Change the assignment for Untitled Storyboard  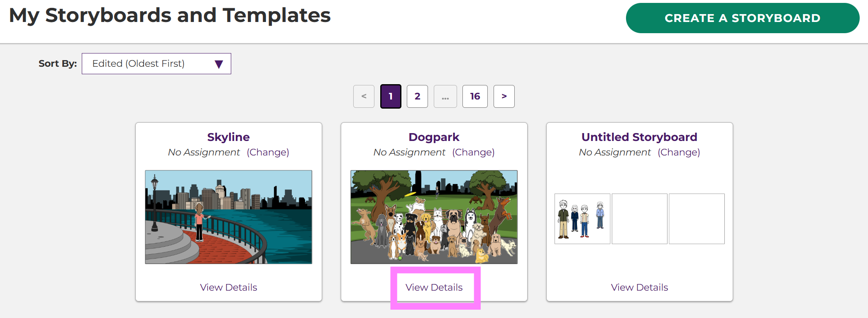tap(679, 152)
